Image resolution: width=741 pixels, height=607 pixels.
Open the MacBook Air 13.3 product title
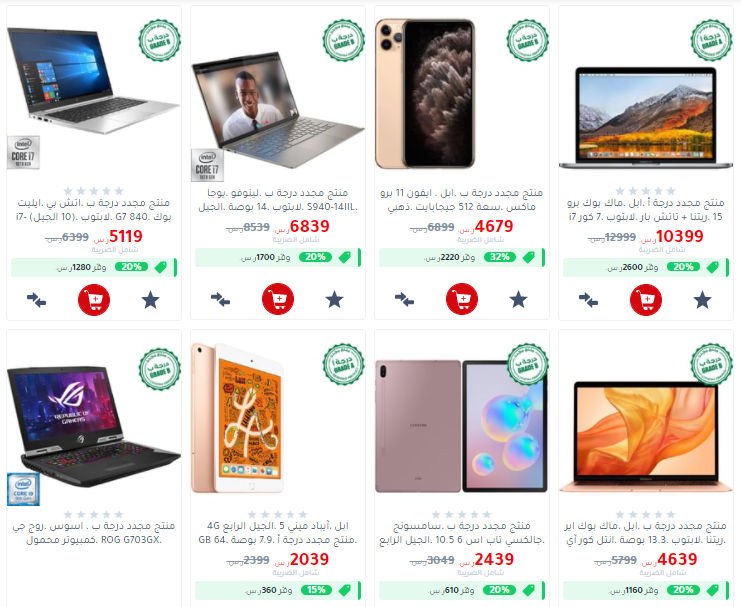[x=646, y=533]
